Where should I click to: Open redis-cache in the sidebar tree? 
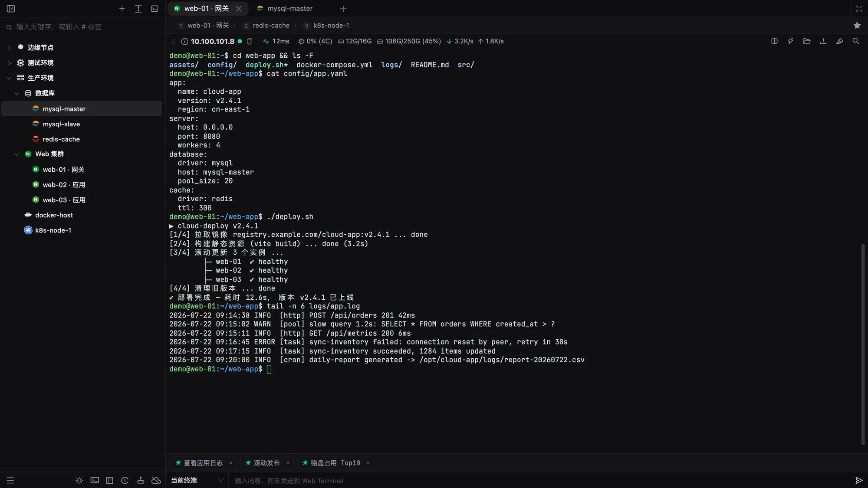click(82, 139)
